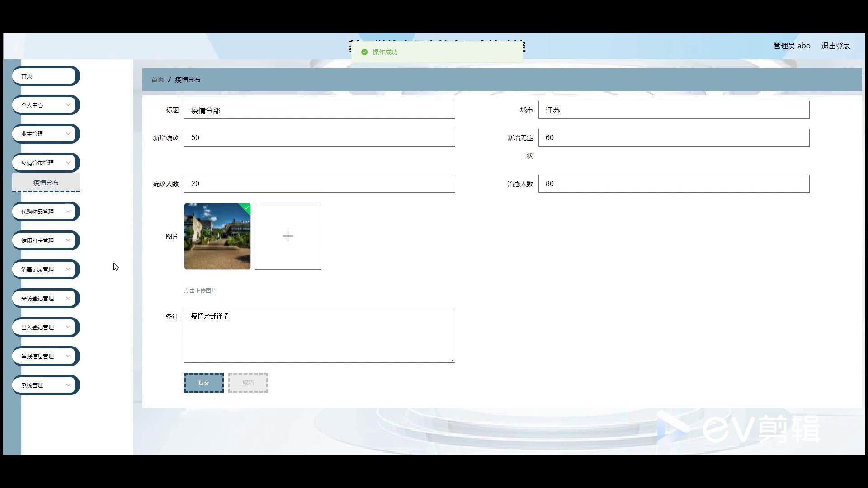The height and width of the screenshot is (488, 868).
Task: Collapse the 疫情分布管理 menu chevron
Action: coord(68,163)
